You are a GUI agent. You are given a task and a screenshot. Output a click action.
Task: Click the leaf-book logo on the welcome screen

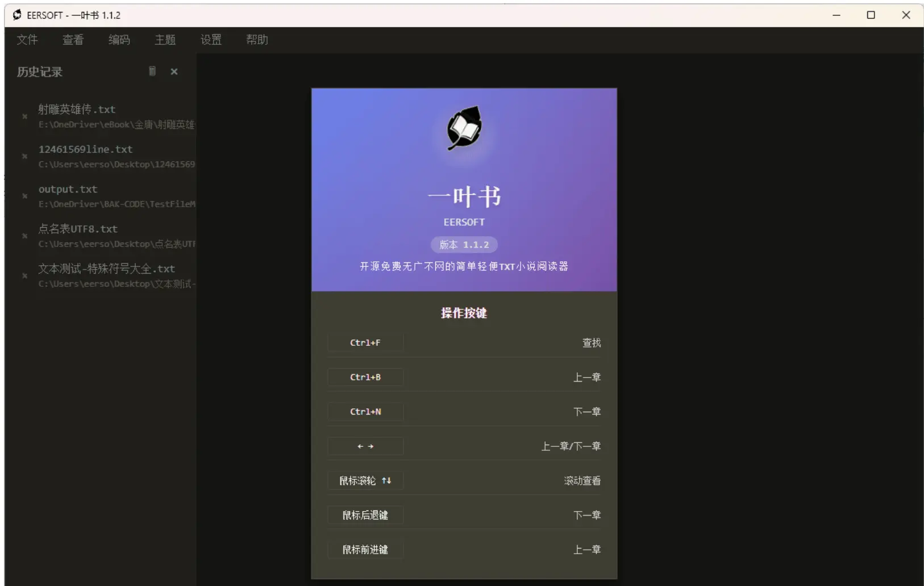click(463, 129)
